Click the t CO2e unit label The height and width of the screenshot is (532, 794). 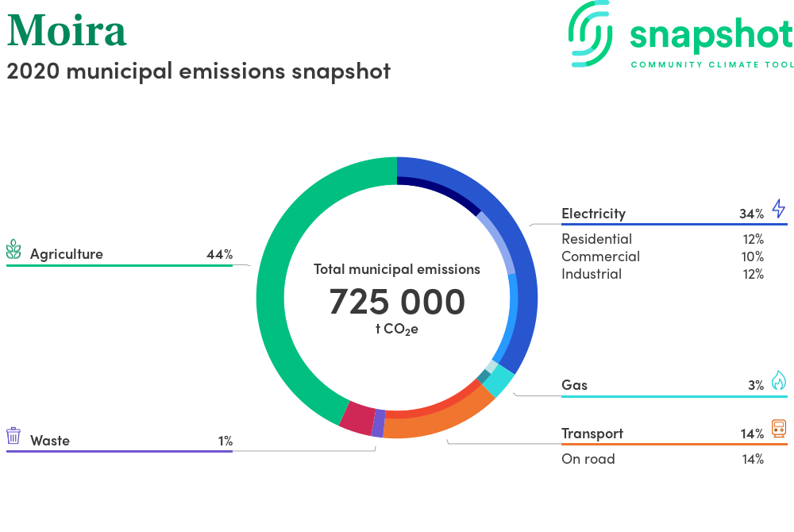397,330
